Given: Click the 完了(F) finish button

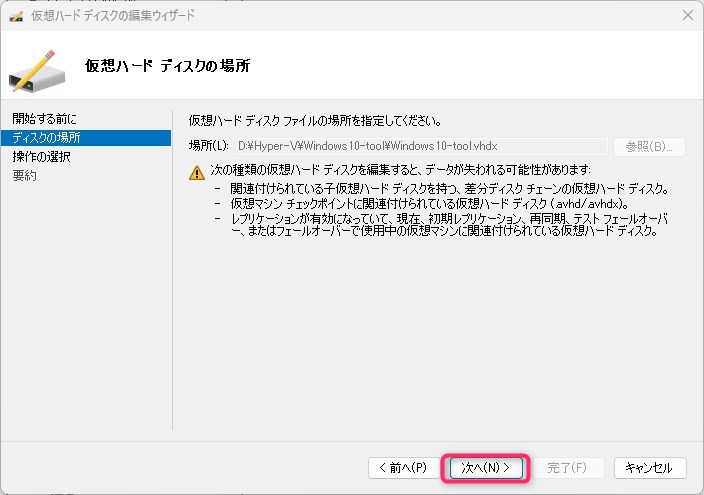Looking at the screenshot, I should coord(569,467).
